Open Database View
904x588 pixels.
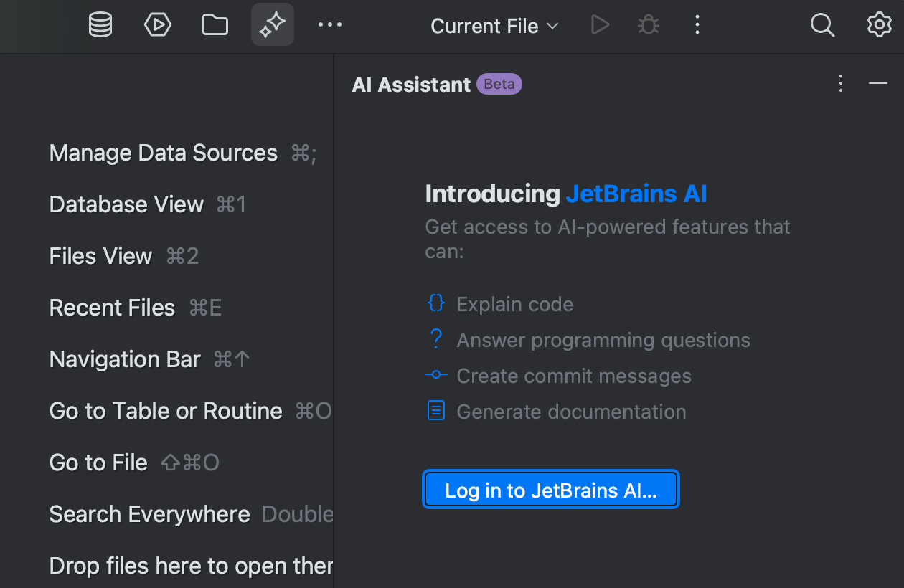pos(126,204)
